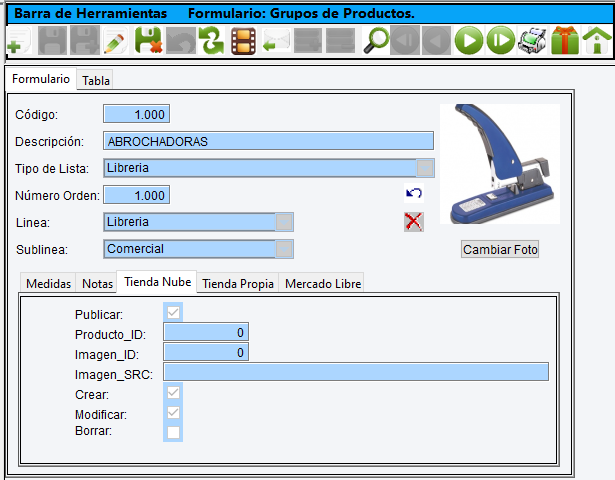Click the add new record icon
Viewport: 615px width, 480px height.
pyautogui.click(x=18, y=40)
